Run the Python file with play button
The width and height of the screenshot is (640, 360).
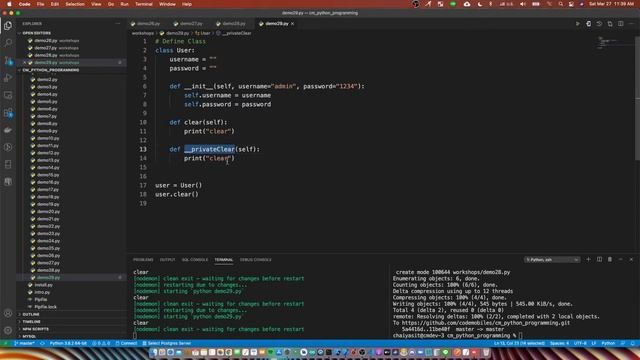point(578,24)
